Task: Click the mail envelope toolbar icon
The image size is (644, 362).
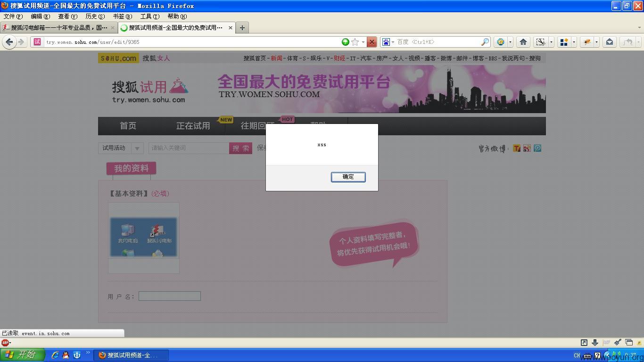Action: (609, 42)
